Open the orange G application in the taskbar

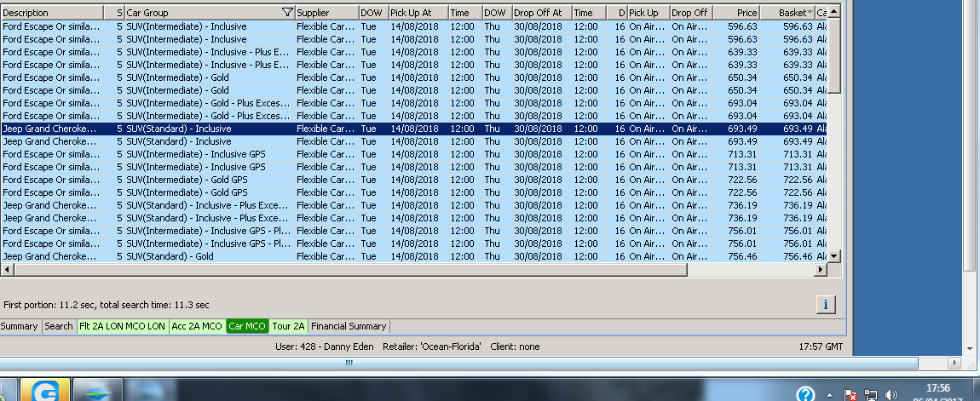45,390
